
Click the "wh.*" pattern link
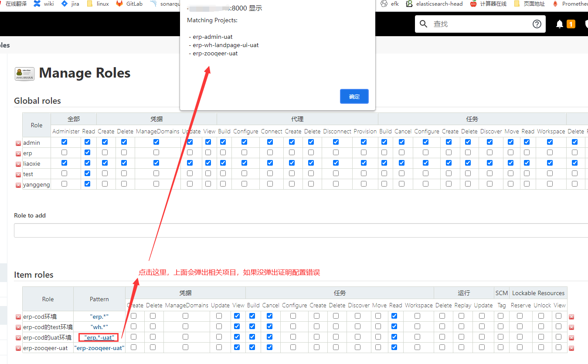pyautogui.click(x=99, y=327)
